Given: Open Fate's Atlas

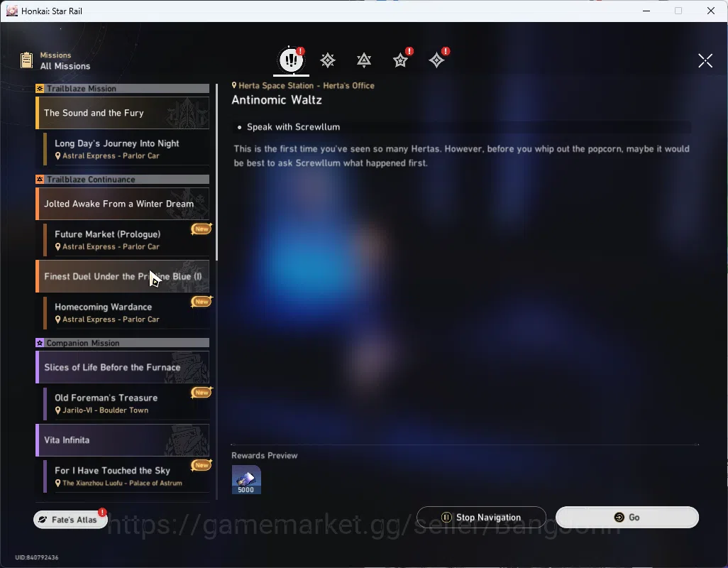Looking at the screenshot, I should click(x=70, y=520).
